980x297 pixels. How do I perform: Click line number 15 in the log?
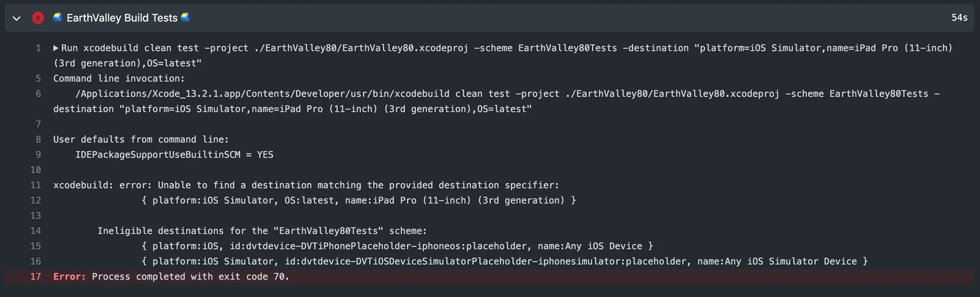(x=36, y=246)
